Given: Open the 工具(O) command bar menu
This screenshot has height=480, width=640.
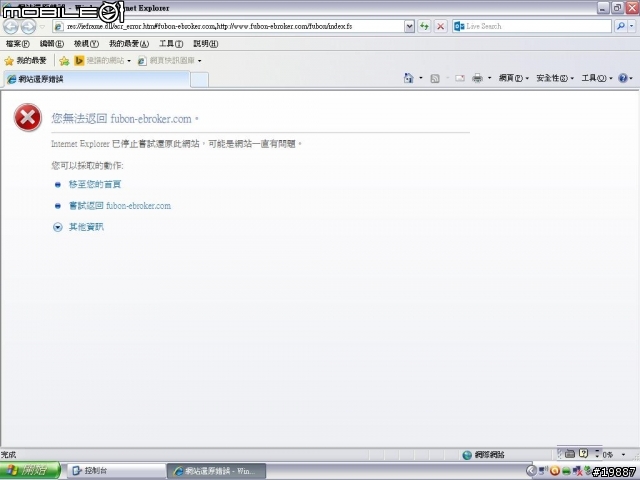Looking at the screenshot, I should click(597, 78).
